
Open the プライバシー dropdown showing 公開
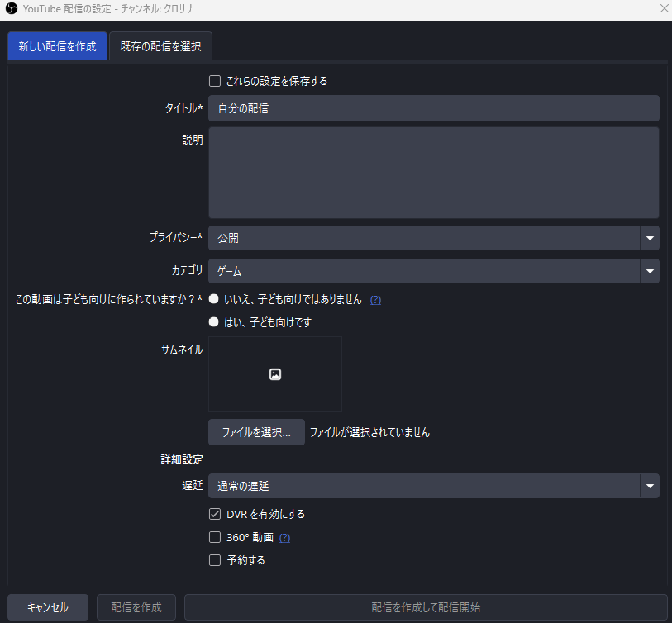(434, 238)
